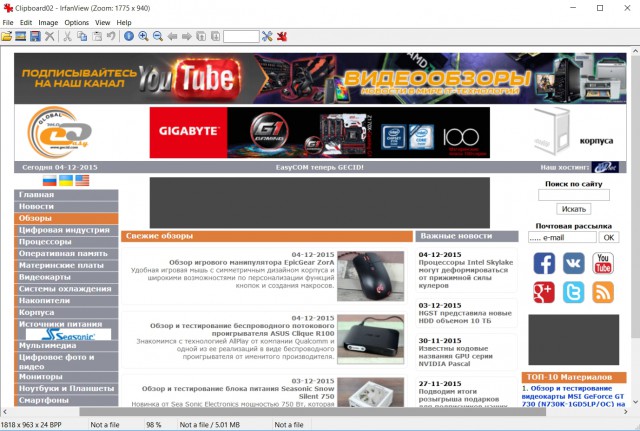Select Главная in site navigation
This screenshot has height=431, width=640.
click(x=66, y=195)
